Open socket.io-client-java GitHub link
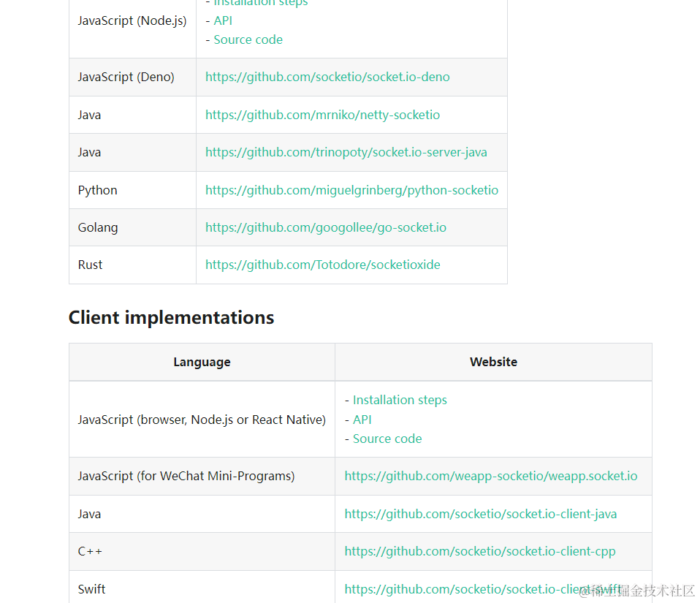700x603 pixels. [x=480, y=514]
